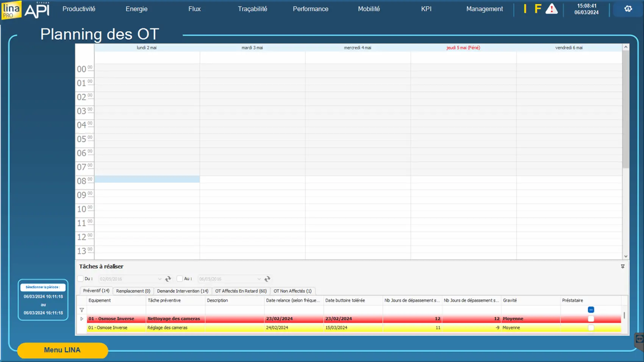Select the 08:00 slot on lundi 2 mai
The image size is (644, 362).
click(147, 179)
